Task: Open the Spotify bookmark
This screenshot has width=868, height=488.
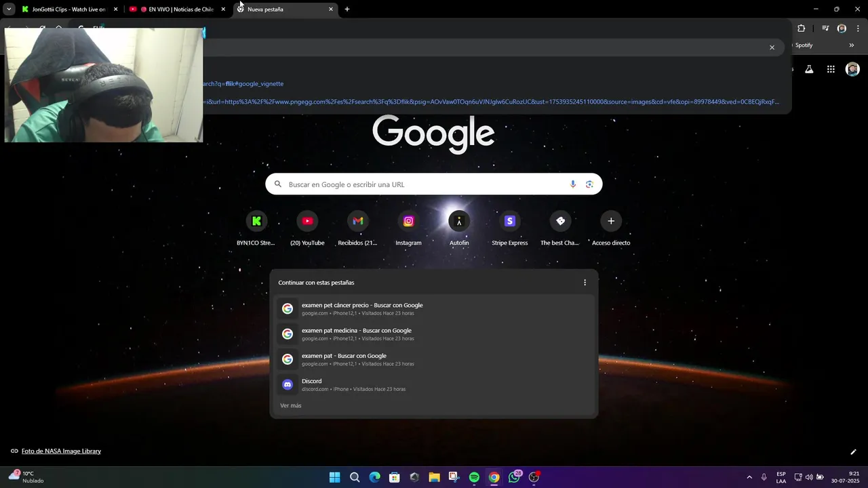Action: click(804, 45)
